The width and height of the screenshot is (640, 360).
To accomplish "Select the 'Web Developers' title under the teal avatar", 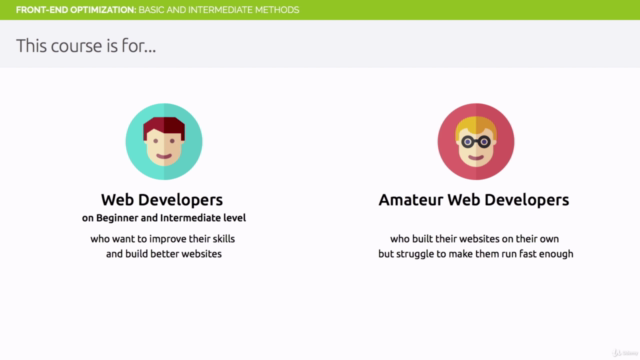I will [162, 200].
